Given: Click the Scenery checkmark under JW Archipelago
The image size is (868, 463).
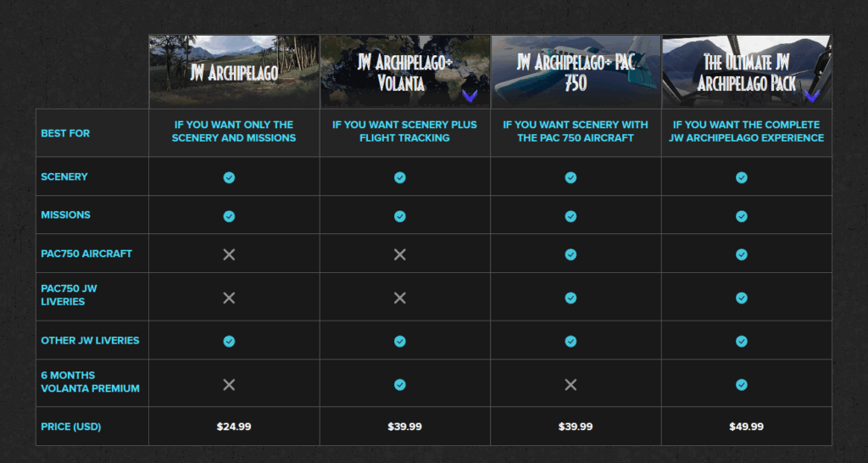Looking at the screenshot, I should pyautogui.click(x=229, y=177).
